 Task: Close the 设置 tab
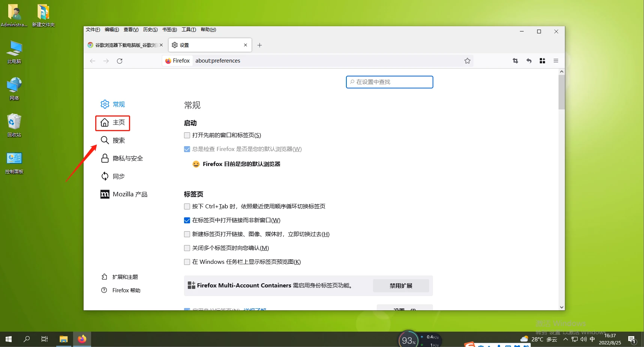[x=246, y=45]
